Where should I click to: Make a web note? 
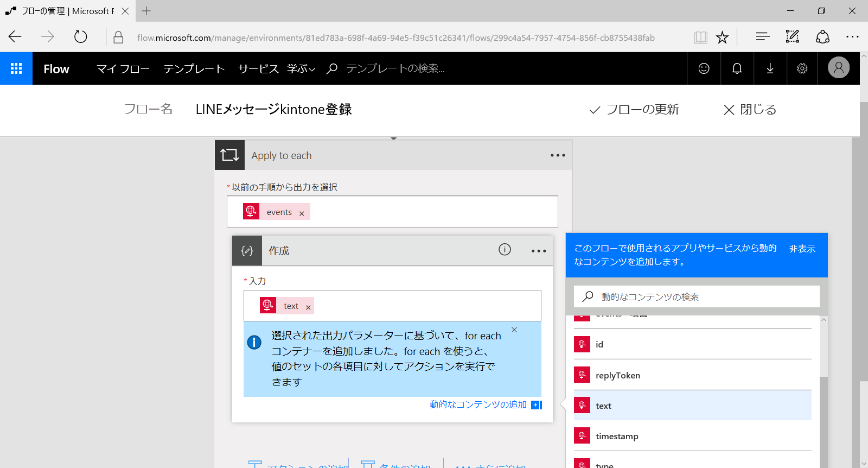point(793,36)
